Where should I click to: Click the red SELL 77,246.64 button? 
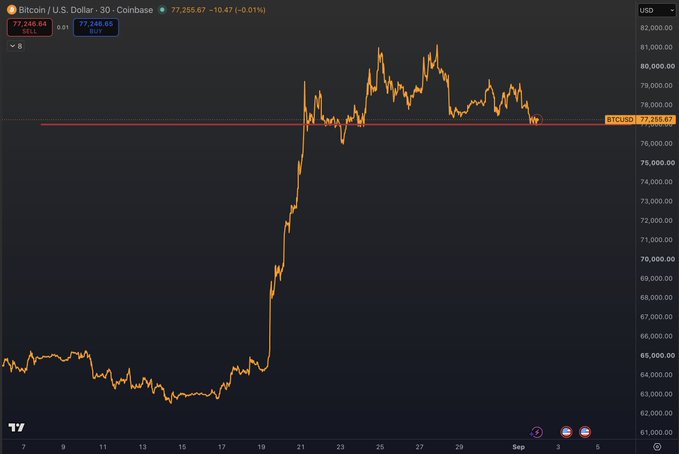tap(29, 27)
